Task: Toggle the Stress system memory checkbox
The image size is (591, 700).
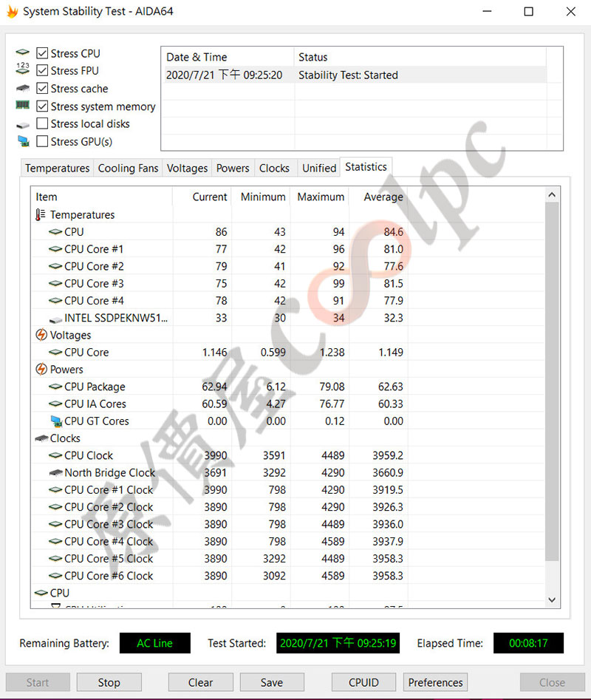Action: (42, 106)
